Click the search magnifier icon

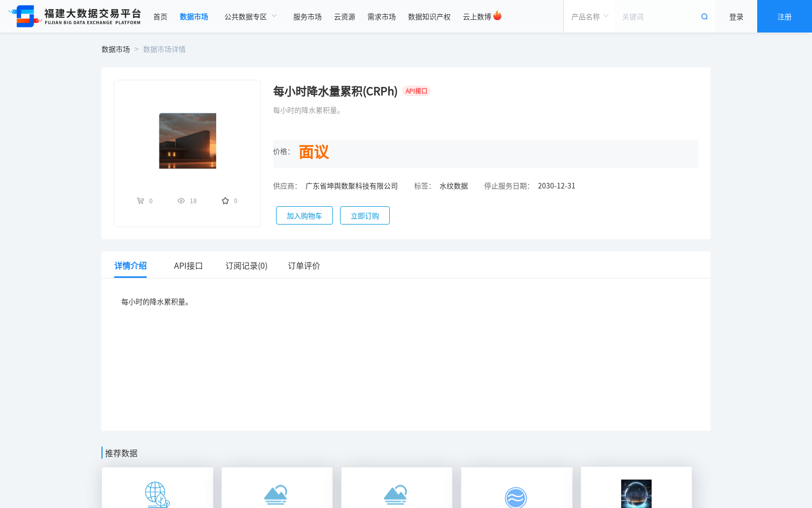tap(704, 17)
